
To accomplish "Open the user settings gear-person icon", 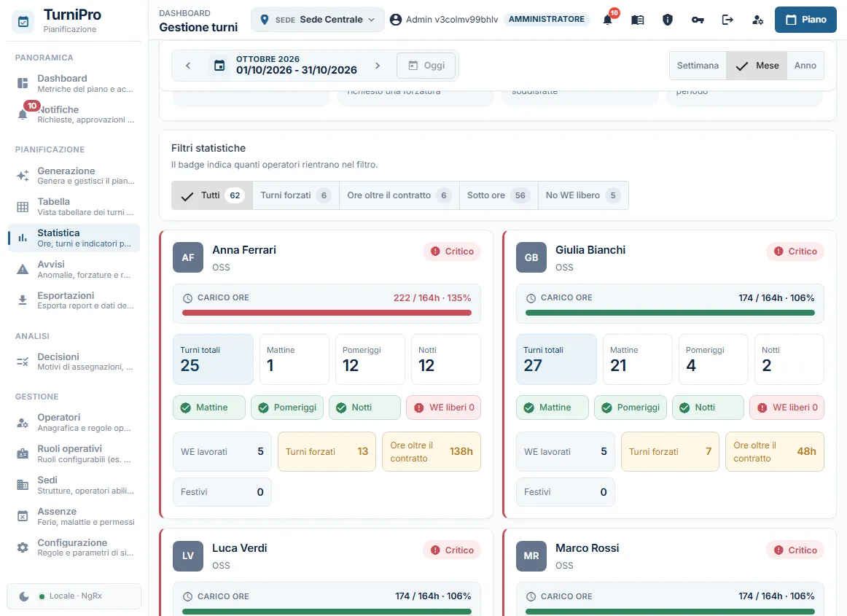I will tap(758, 20).
